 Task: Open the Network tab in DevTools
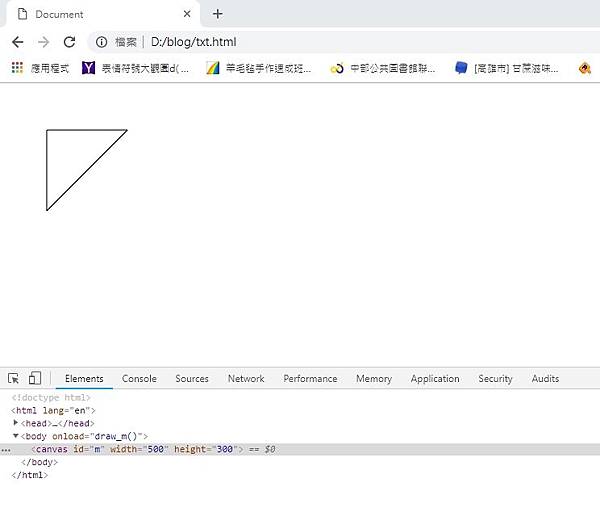[x=246, y=379]
